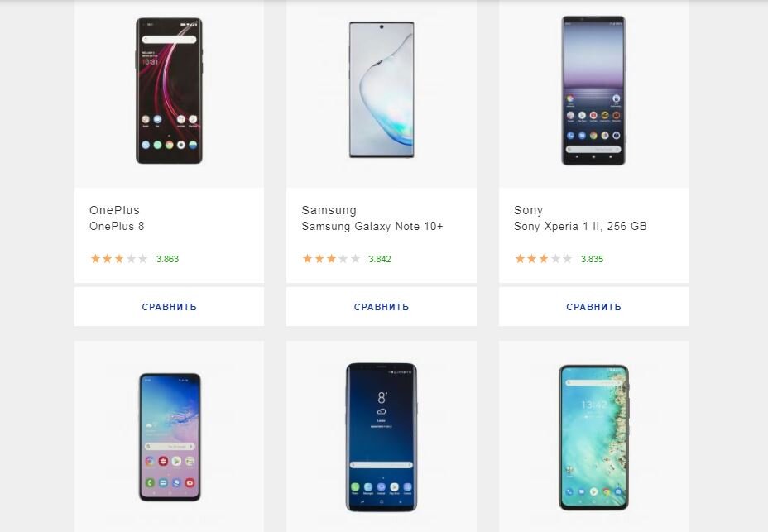Compare the OnePlus 8 via Сравнить
Screen dimensions: 768x532
point(169,307)
